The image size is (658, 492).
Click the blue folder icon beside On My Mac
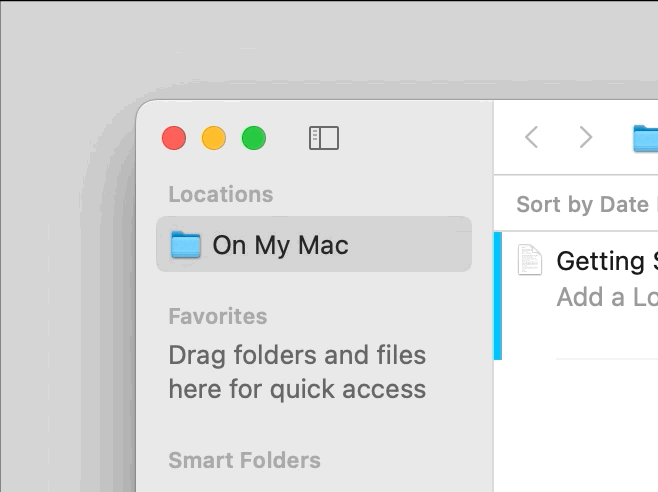[185, 244]
